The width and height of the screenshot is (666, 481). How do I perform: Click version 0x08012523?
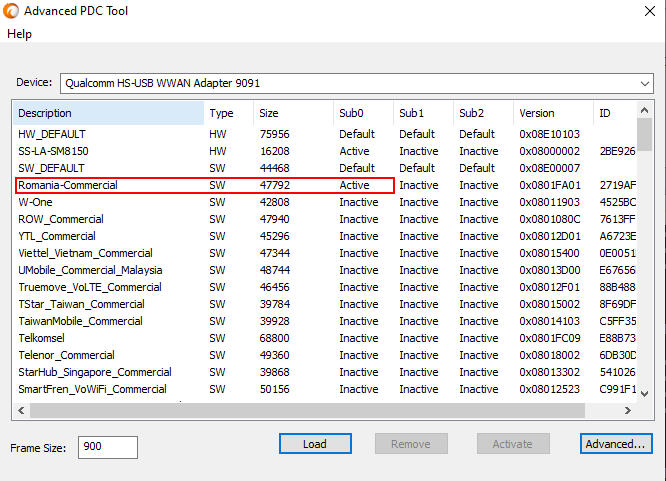(550, 389)
